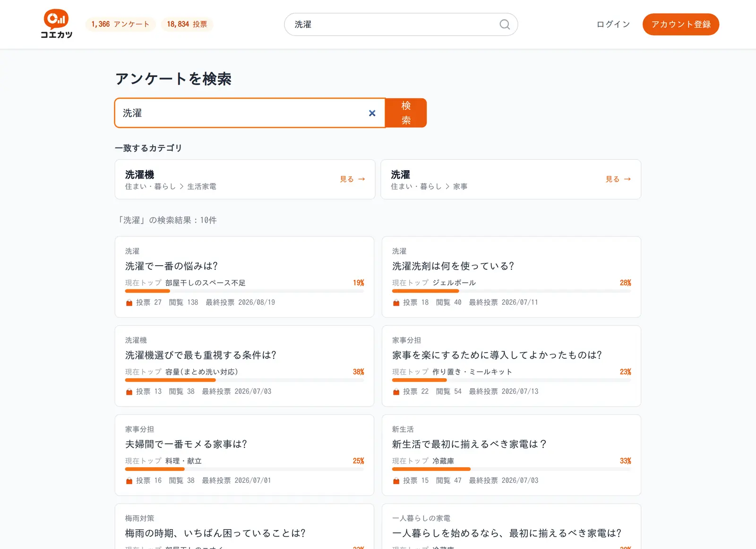Click 閲覧 138 view count

[184, 303]
